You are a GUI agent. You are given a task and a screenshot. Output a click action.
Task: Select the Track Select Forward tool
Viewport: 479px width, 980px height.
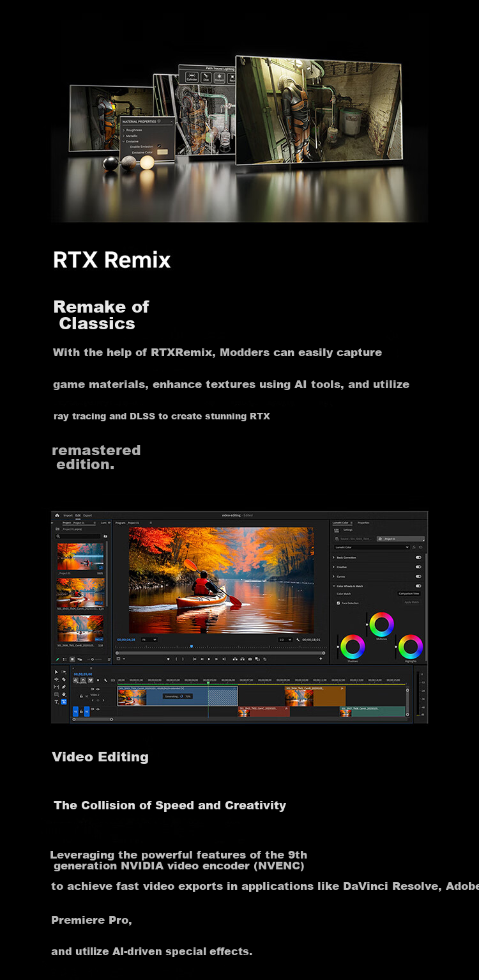[64, 672]
